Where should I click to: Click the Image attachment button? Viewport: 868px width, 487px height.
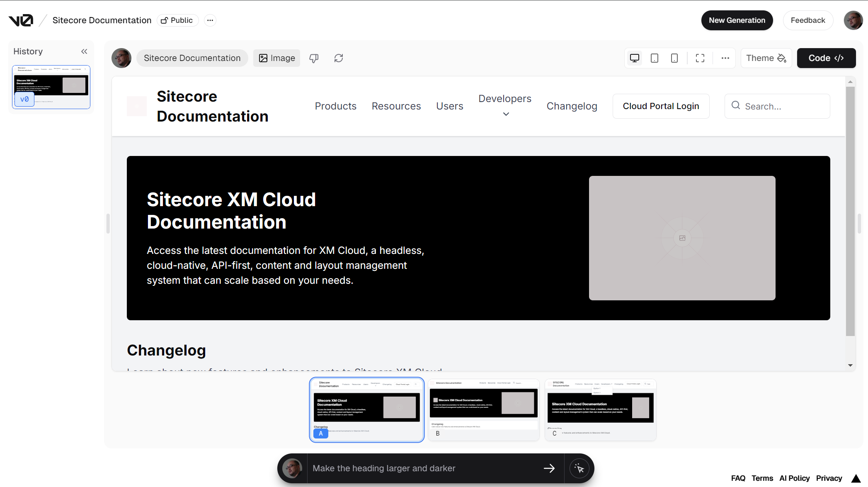pos(277,58)
